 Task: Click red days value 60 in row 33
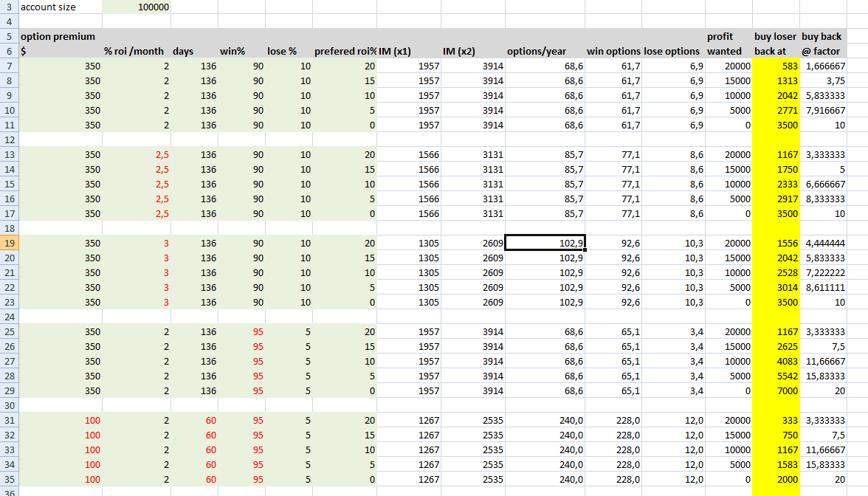coord(194,449)
